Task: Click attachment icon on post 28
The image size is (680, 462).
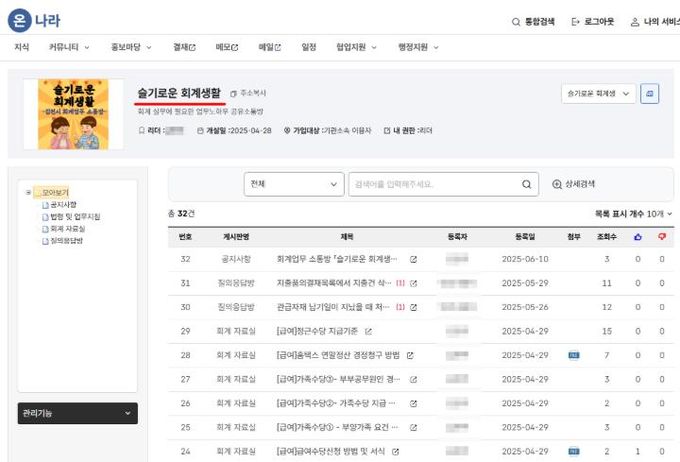Action: pyautogui.click(x=573, y=355)
